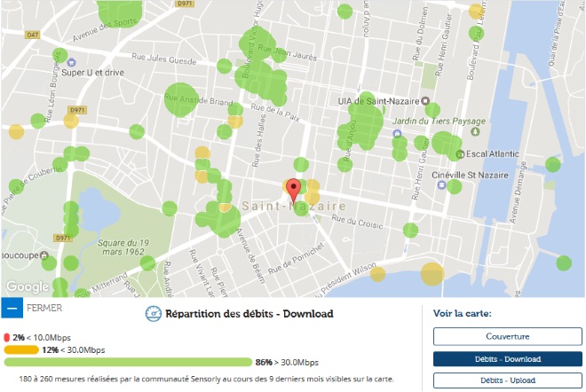586x392 pixels.
Task: Click the Google logo on the map
Action: (x=28, y=286)
